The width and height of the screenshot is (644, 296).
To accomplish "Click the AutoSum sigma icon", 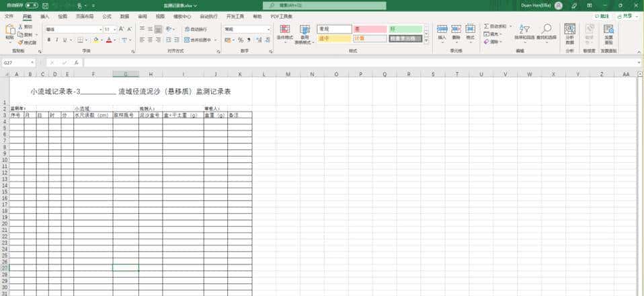I will pos(487,26).
